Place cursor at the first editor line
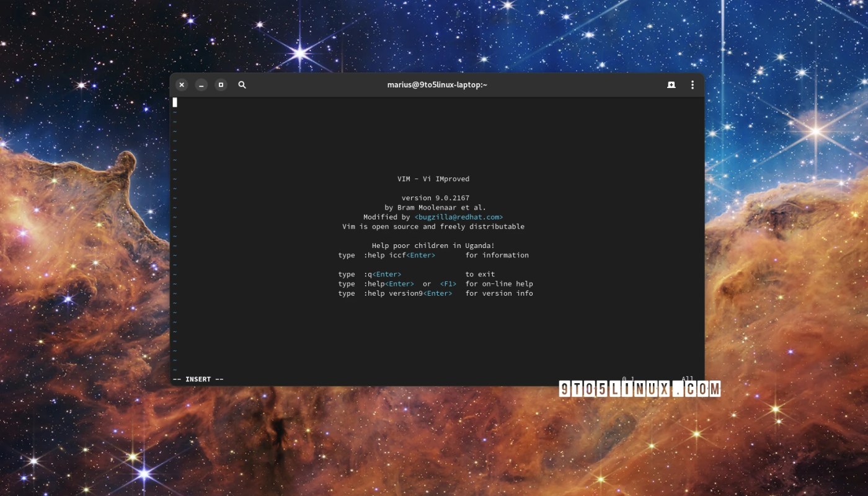The height and width of the screenshot is (496, 868). 437,102
